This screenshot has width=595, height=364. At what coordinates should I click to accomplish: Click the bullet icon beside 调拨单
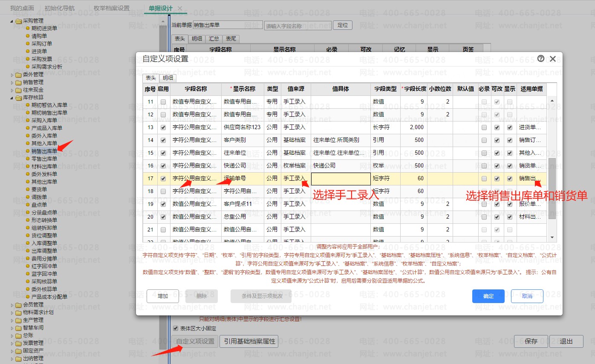pos(28,197)
